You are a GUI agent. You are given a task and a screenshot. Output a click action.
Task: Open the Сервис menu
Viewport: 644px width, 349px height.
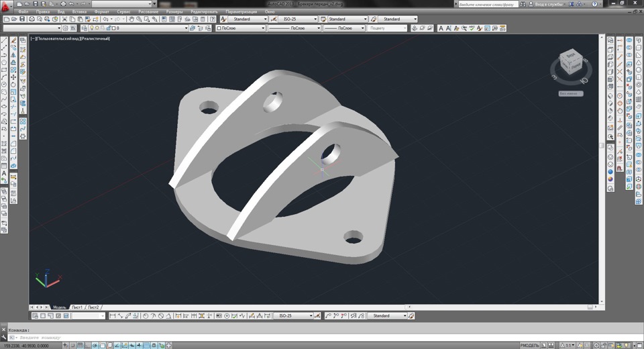pyautogui.click(x=123, y=11)
